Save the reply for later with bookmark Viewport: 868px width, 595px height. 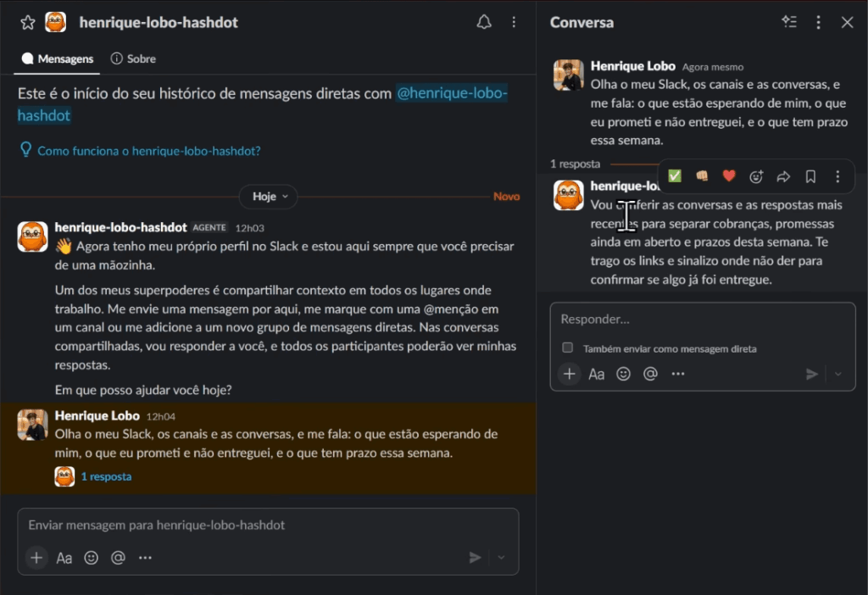pos(810,176)
